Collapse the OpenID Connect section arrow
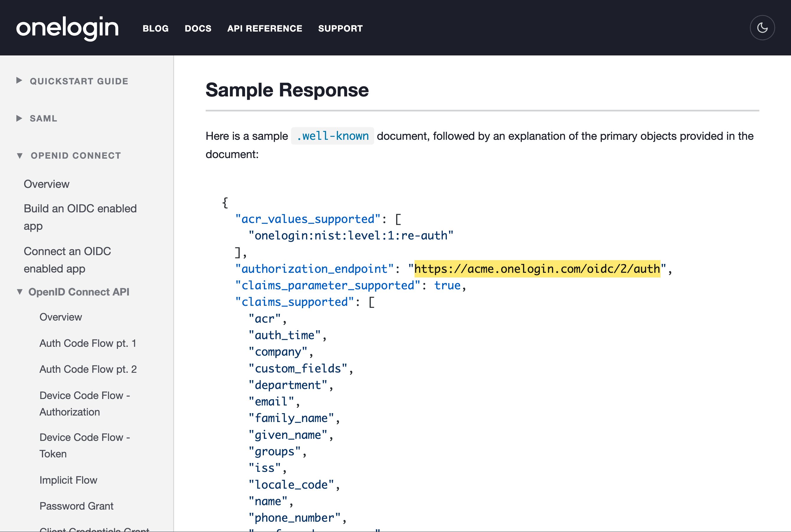The height and width of the screenshot is (532, 791). [x=20, y=156]
